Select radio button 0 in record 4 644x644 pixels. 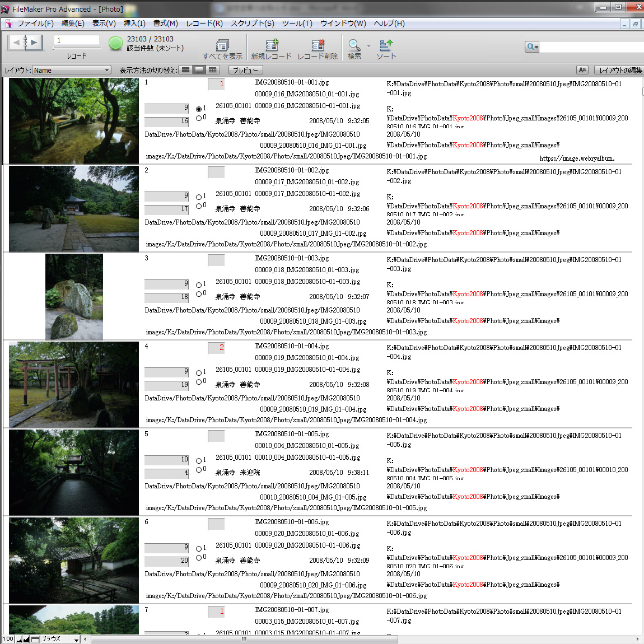pyautogui.click(x=199, y=381)
